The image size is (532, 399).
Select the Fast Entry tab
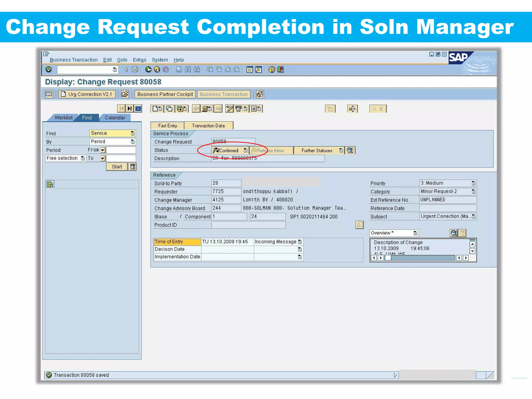click(168, 125)
